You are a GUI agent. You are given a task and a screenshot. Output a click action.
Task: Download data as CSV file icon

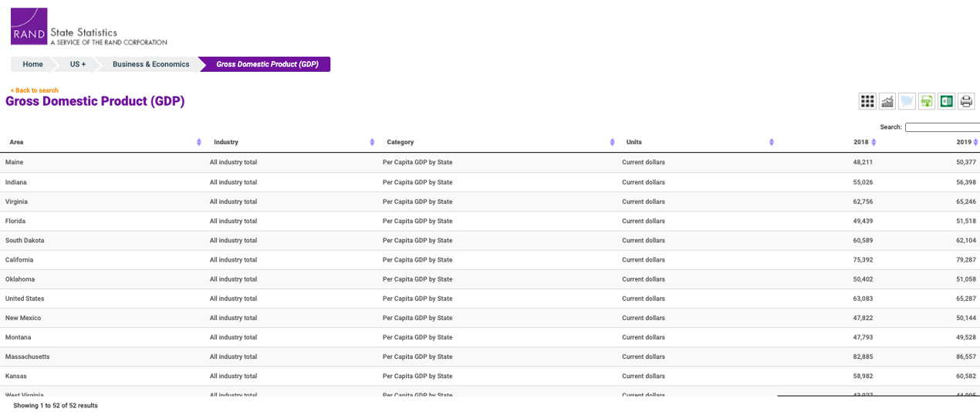(927, 101)
